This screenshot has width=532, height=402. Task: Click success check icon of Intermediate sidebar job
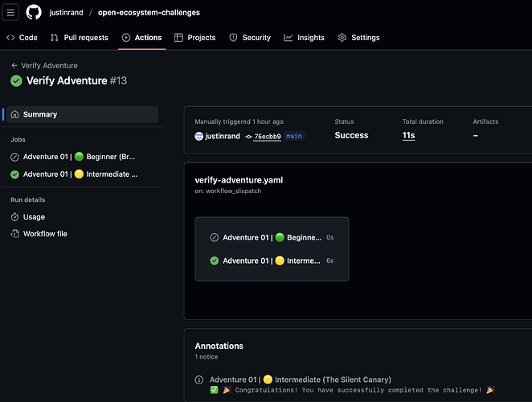click(14, 174)
